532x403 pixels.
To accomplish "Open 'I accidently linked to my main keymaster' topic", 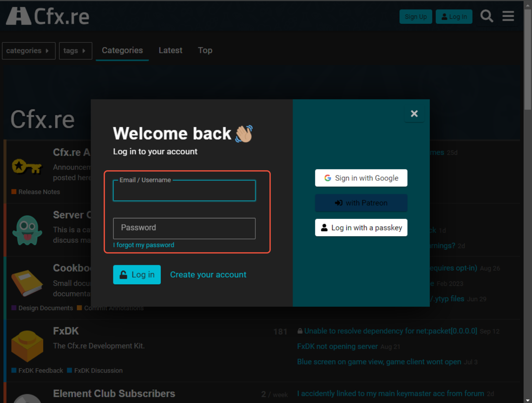I will point(391,393).
